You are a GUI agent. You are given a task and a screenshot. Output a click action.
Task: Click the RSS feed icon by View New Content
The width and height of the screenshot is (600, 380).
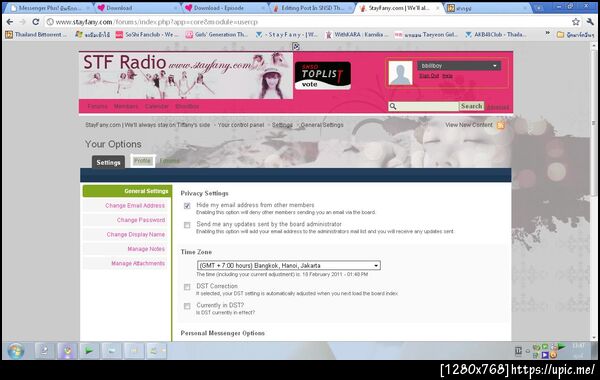coord(501,125)
